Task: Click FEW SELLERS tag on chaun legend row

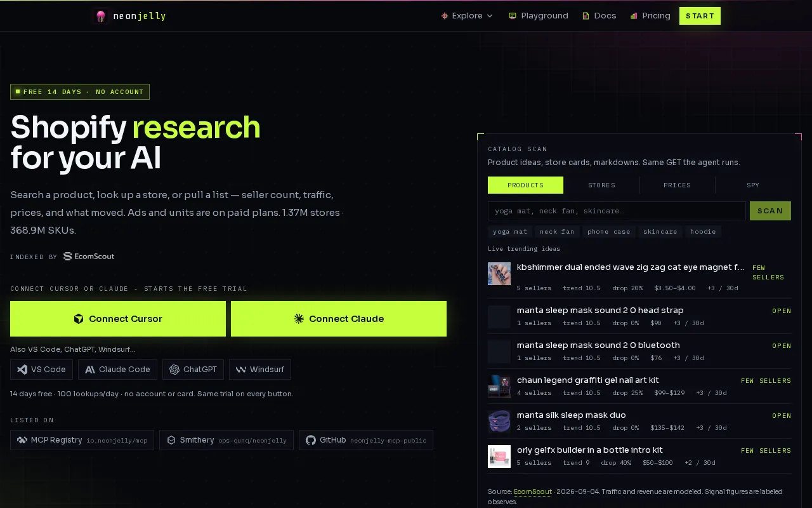Action: pyautogui.click(x=766, y=381)
